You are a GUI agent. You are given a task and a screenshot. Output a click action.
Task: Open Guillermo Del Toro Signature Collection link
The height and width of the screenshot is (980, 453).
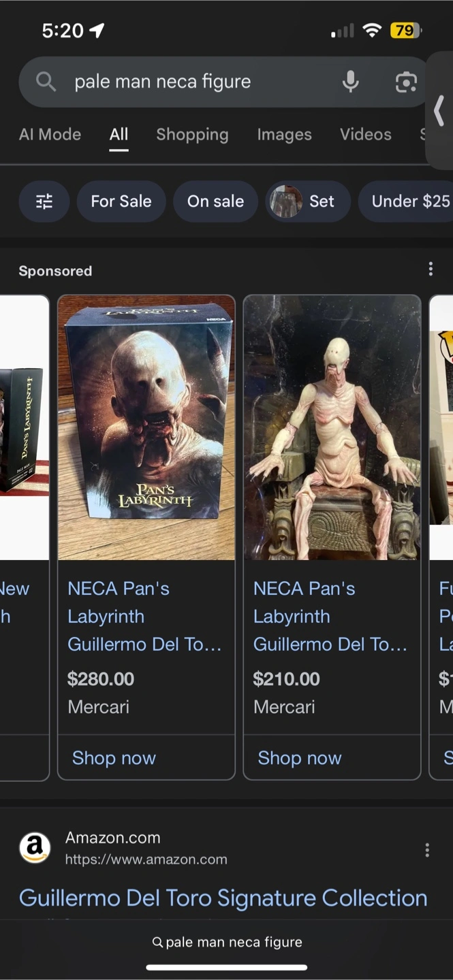(223, 898)
